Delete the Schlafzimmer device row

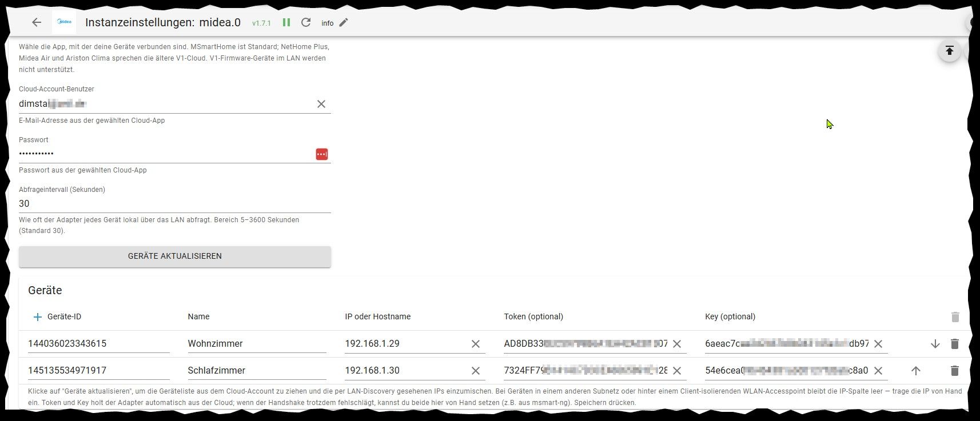[954, 371]
